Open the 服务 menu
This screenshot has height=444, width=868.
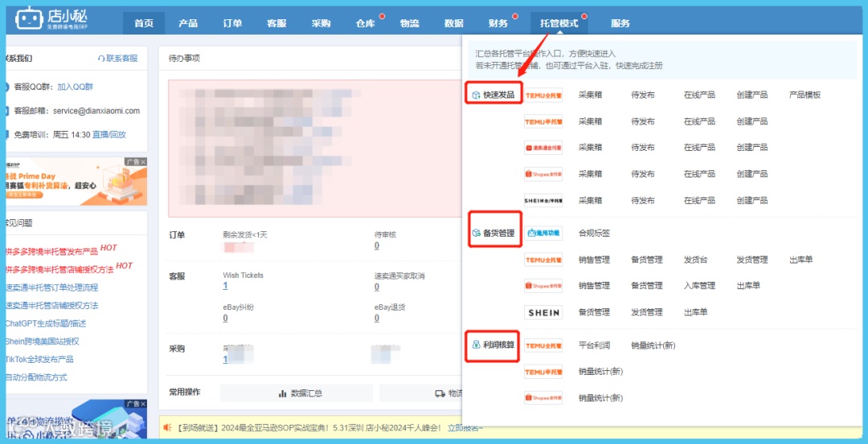point(620,23)
